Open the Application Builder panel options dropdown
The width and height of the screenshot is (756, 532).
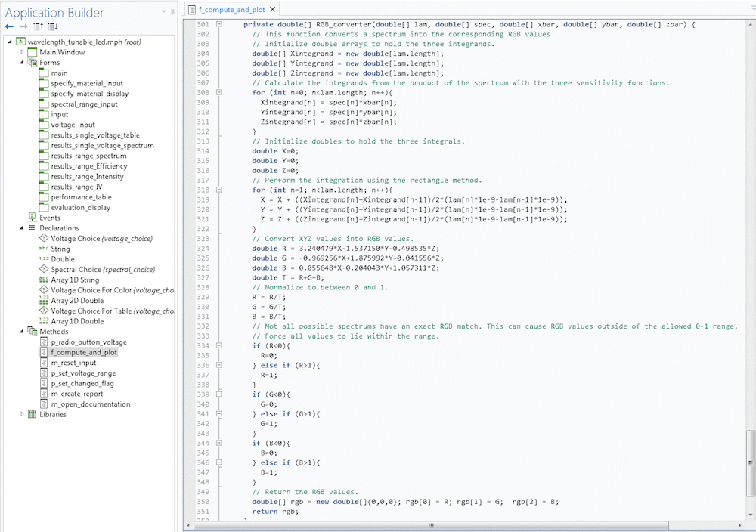pyautogui.click(x=163, y=12)
